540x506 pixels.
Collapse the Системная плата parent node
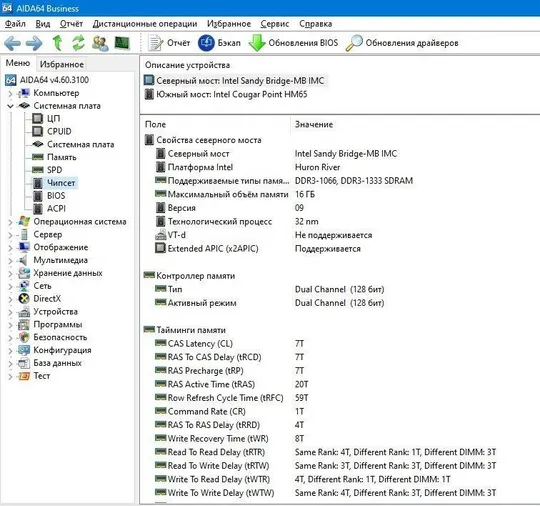(x=10, y=106)
